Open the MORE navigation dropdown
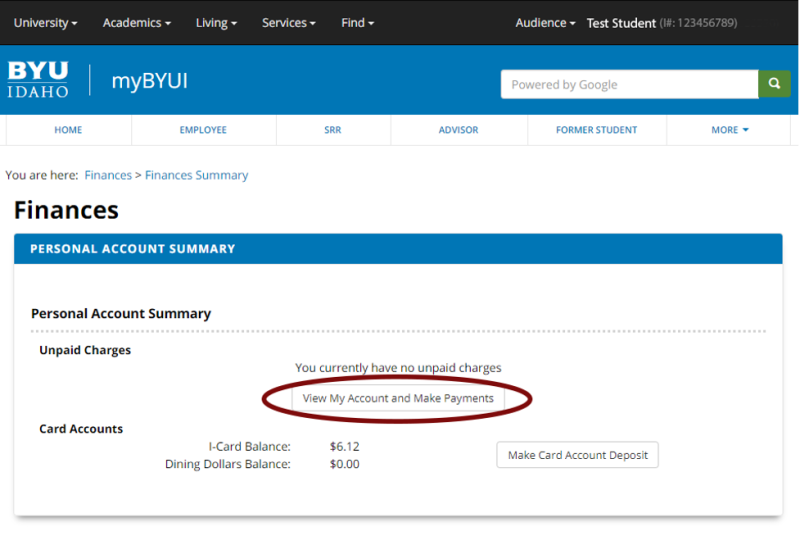 coord(729,130)
